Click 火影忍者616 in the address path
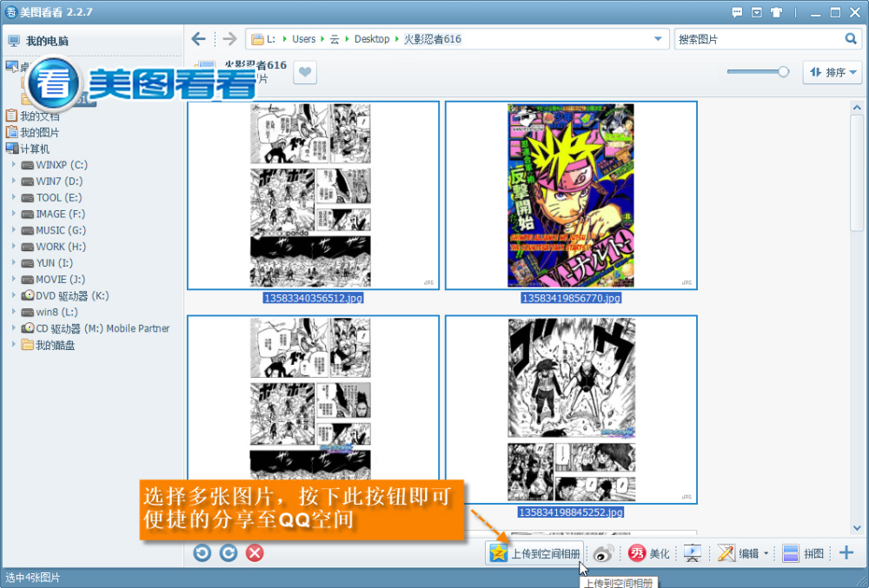The width and height of the screenshot is (869, 588). pyautogui.click(x=432, y=39)
